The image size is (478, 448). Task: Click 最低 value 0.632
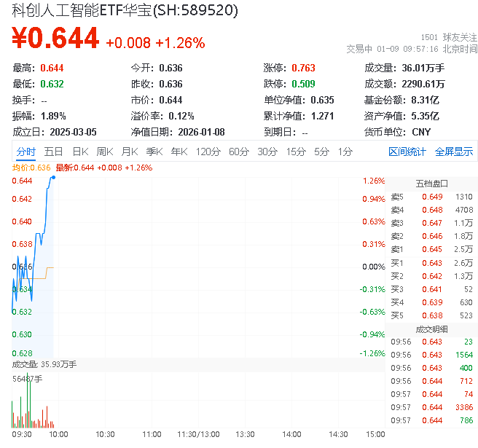(x=52, y=84)
